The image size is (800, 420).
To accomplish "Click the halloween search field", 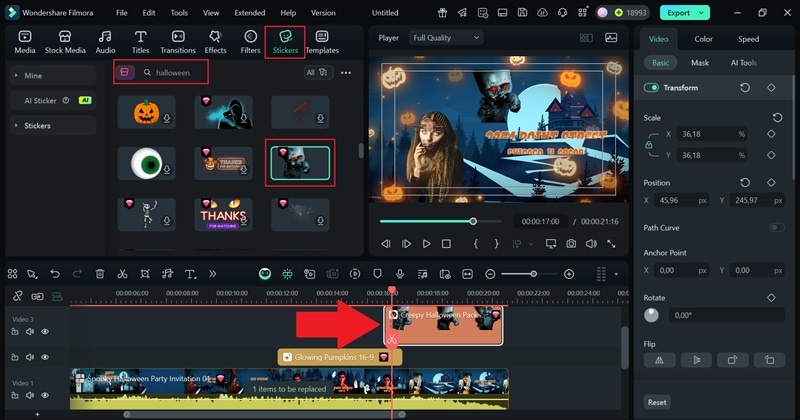I will (x=173, y=72).
